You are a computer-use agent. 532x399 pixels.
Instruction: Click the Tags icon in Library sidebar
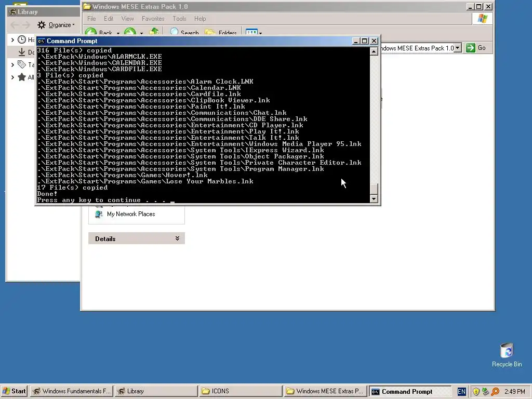22,64
